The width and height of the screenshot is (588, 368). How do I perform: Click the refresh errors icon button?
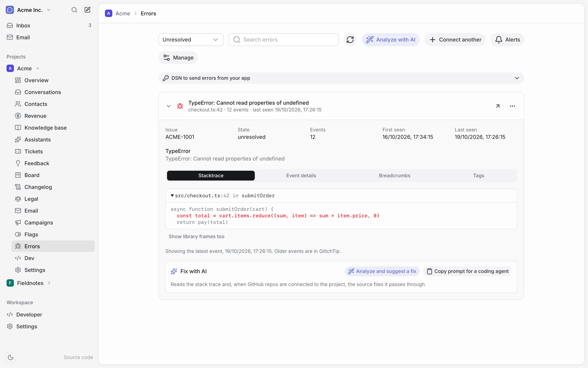tap(350, 40)
